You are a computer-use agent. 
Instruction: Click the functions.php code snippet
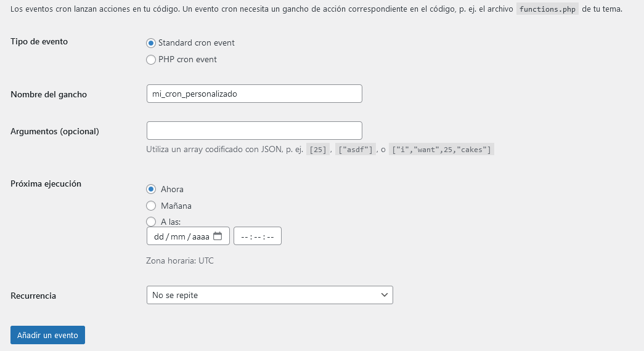tap(547, 9)
